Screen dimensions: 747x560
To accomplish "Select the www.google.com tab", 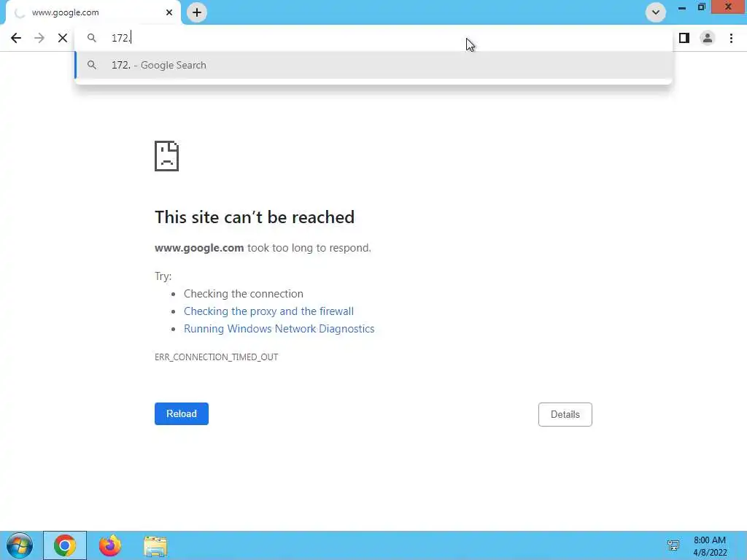I will 93,12.
